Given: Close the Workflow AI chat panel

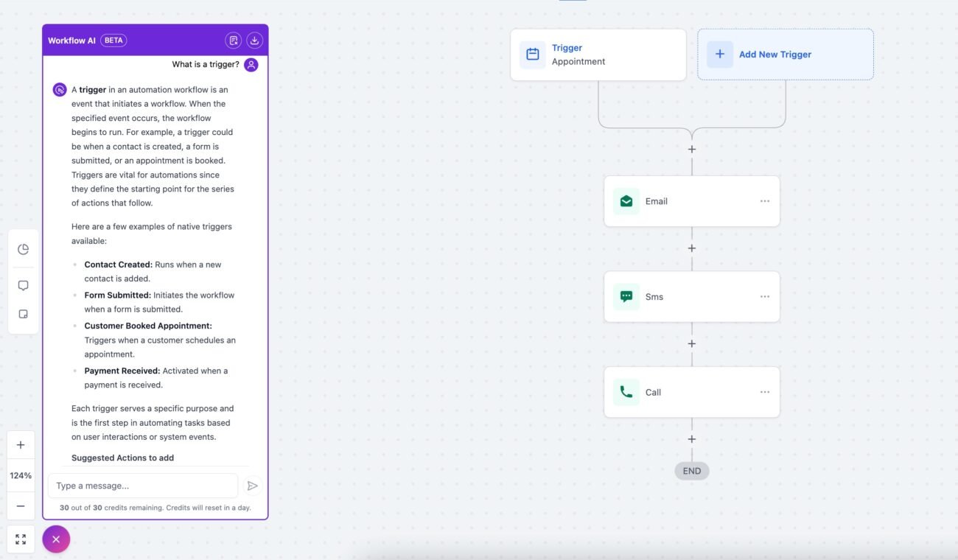Looking at the screenshot, I should click(x=56, y=539).
